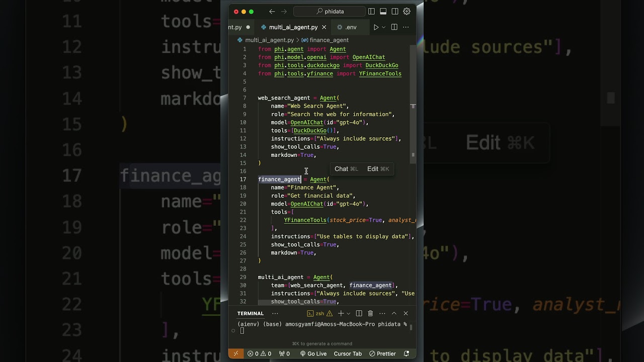
Task: Show warnings count in status bar
Action: pos(266,353)
